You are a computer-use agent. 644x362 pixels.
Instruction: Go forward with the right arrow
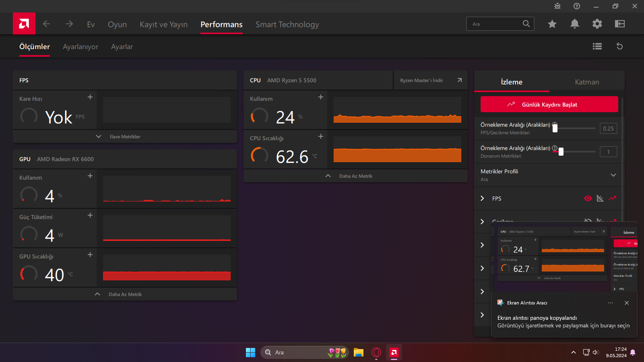(69, 24)
